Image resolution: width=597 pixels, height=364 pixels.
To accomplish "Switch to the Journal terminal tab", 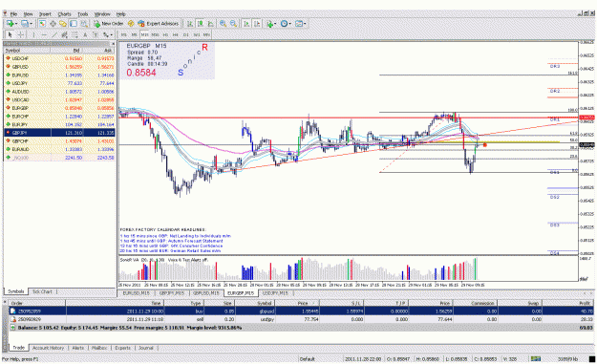I will pos(146,348).
